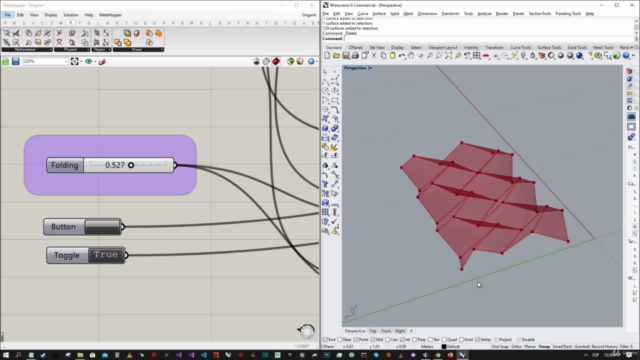This screenshot has width=640, height=360.
Task: Click the Rhino Command input field
Action: click(489, 39)
